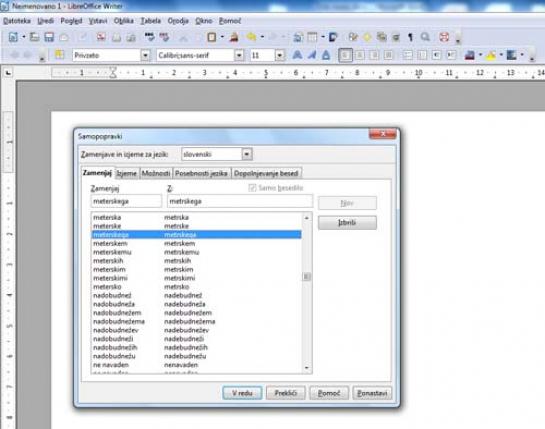Open the Calibri font name dropdown
Viewport: 545px width, 429px height.
pos(239,55)
